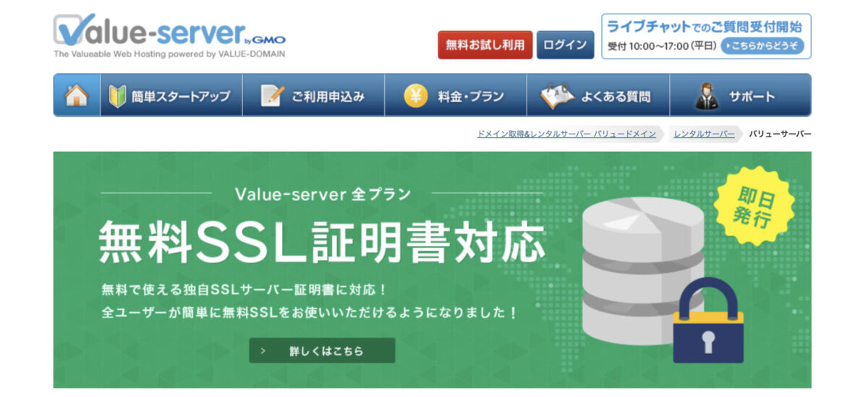
Task: Click the tagline The Valueable Web Hosting text
Action: (169, 54)
